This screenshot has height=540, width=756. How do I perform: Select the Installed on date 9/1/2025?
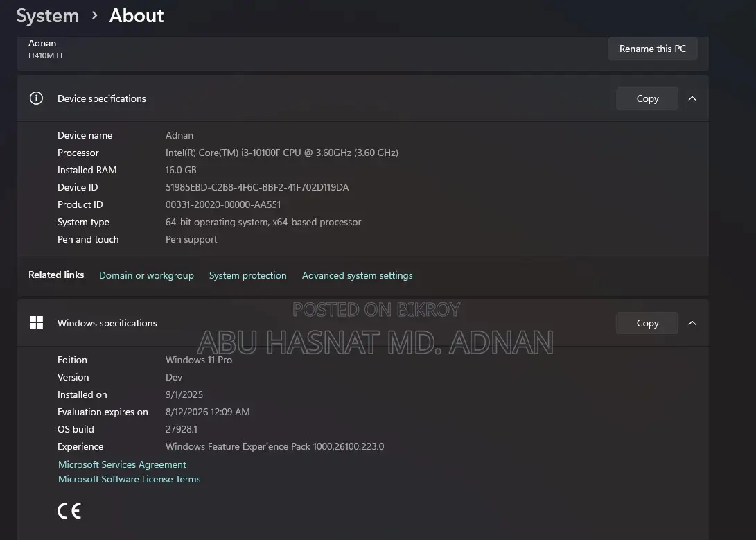184,395
